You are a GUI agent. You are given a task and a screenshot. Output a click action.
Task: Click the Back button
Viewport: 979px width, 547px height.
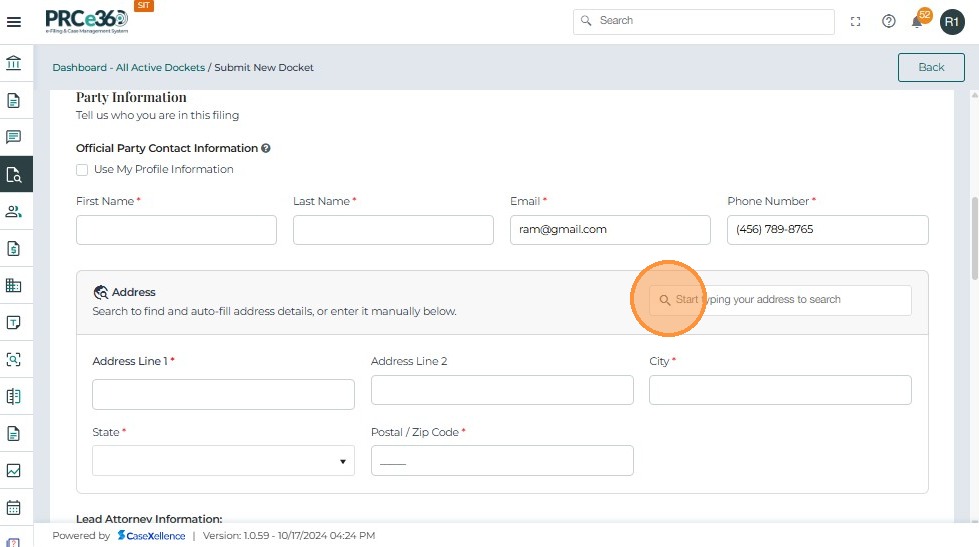(931, 67)
